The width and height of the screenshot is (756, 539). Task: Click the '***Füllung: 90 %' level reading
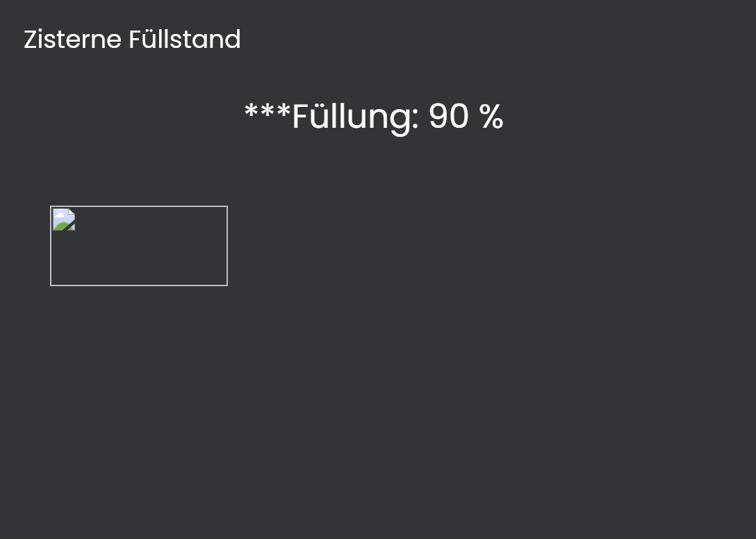[x=374, y=117]
